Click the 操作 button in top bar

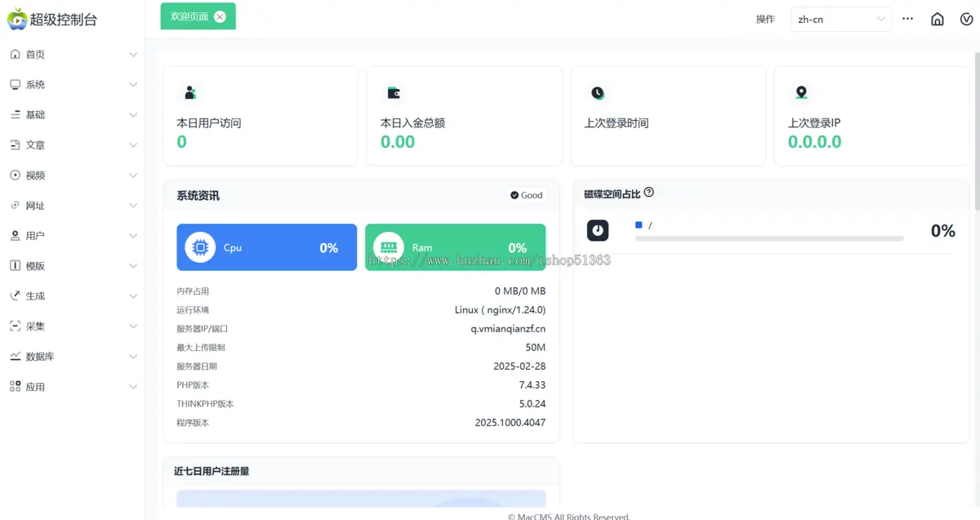(765, 19)
